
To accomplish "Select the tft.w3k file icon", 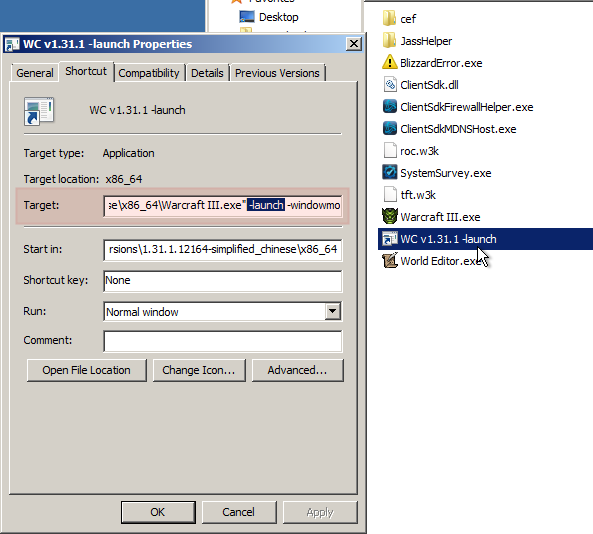I will point(390,194).
